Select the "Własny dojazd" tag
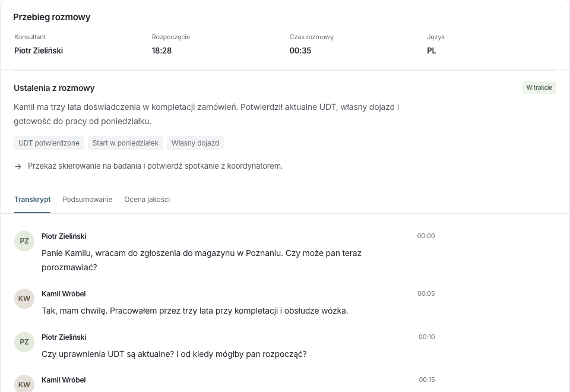 click(x=195, y=143)
